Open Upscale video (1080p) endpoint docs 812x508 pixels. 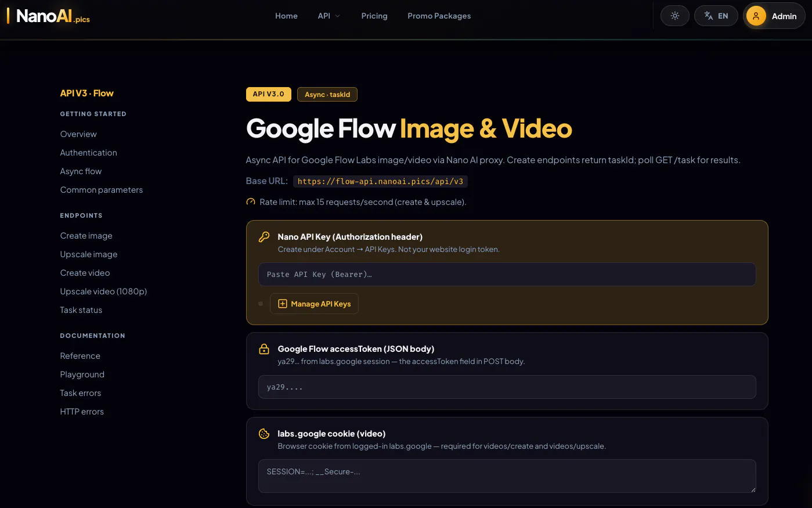[x=103, y=291]
